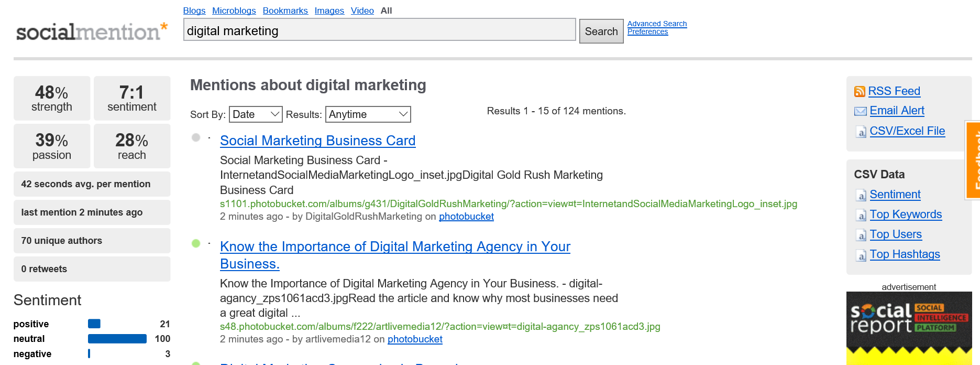
Task: Switch to the Blogs search tab
Action: pyautogui.click(x=194, y=10)
